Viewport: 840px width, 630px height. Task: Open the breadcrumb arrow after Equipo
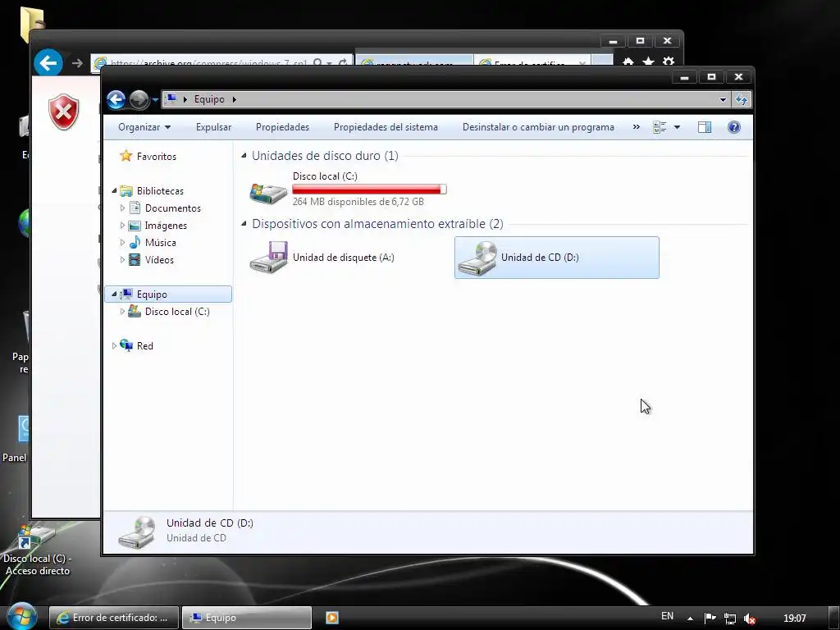[x=234, y=99]
